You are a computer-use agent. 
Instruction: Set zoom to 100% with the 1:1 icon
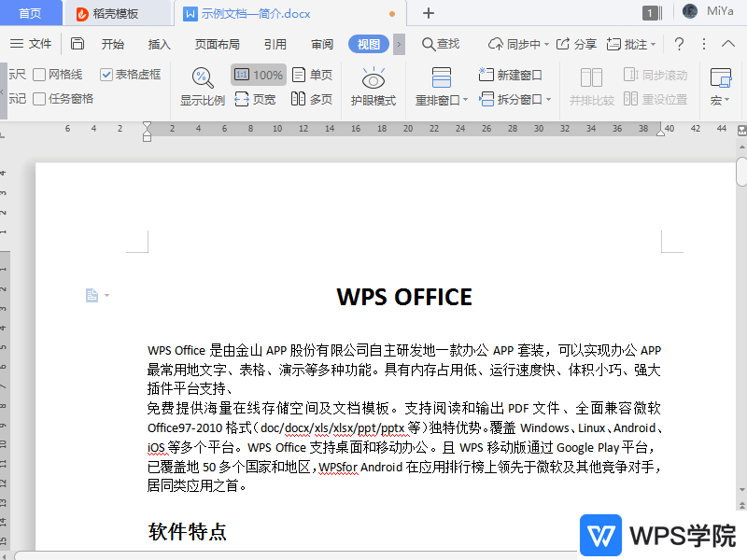click(x=258, y=74)
